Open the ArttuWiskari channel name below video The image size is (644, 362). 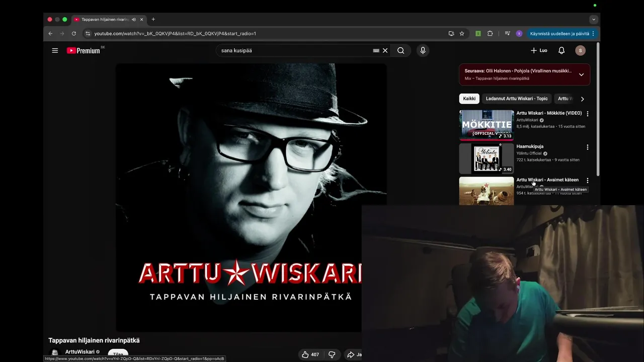pos(79,352)
